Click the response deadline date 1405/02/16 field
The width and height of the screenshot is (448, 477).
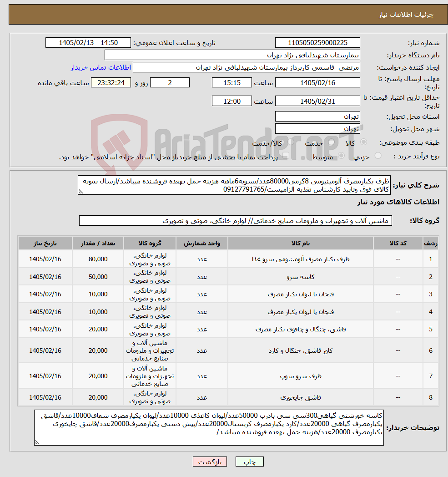[x=317, y=83]
